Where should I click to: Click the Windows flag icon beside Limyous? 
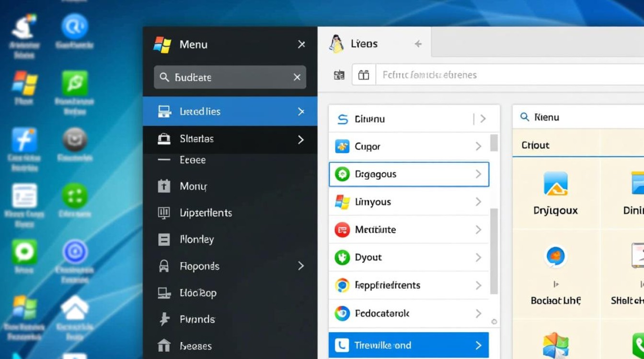[x=342, y=202]
